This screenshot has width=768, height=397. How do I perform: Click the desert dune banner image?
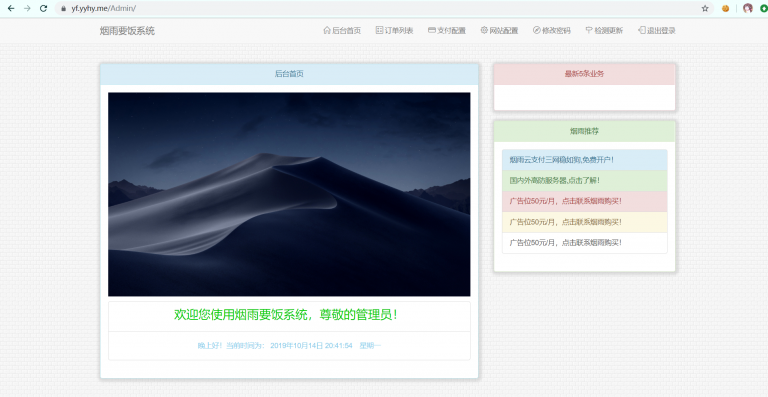[x=289, y=194]
